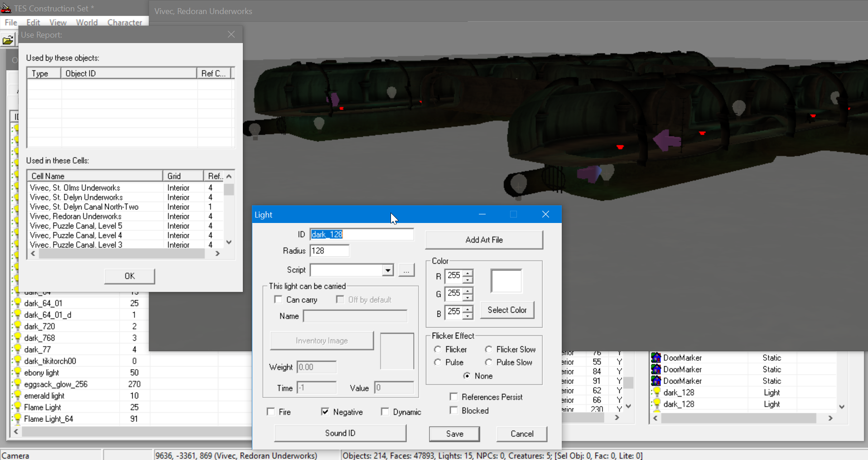Click the lightbulb icon beside ebony light

click(x=18, y=372)
